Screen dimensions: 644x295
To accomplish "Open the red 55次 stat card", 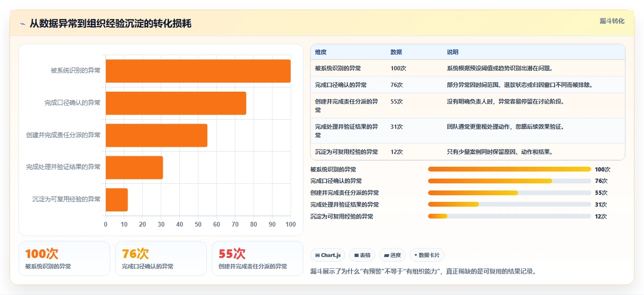I will [x=257, y=258].
